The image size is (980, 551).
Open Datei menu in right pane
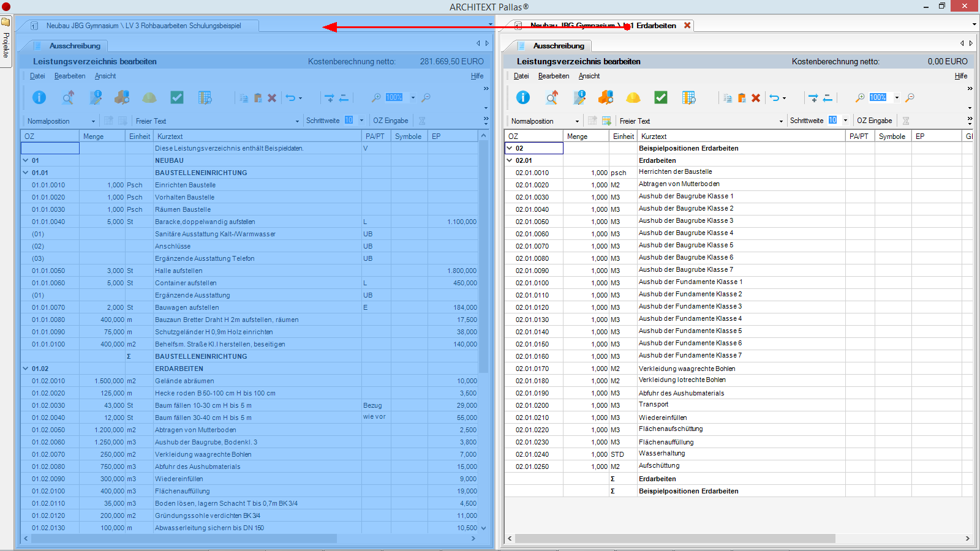pyautogui.click(x=521, y=76)
